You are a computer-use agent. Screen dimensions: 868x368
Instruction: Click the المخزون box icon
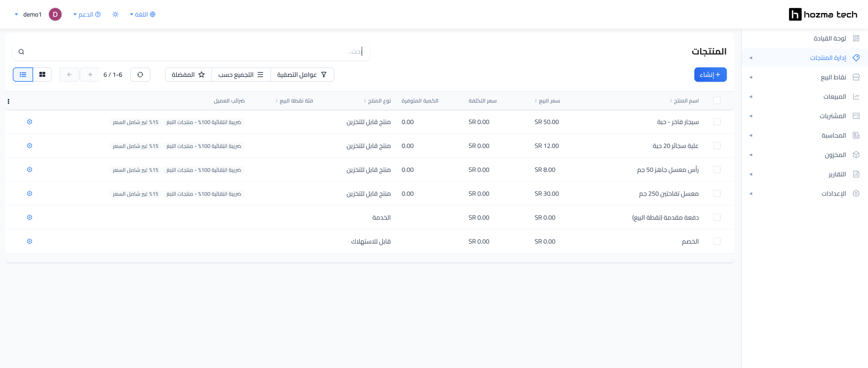(856, 155)
